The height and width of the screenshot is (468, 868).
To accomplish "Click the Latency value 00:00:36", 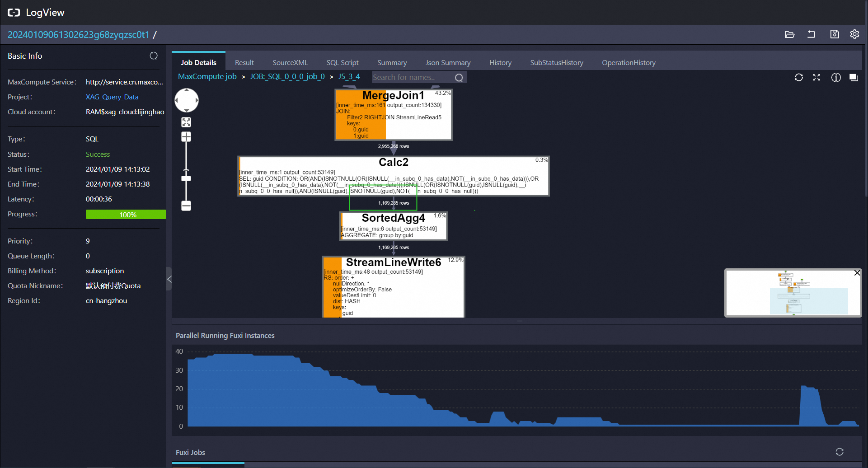I will click(x=99, y=199).
